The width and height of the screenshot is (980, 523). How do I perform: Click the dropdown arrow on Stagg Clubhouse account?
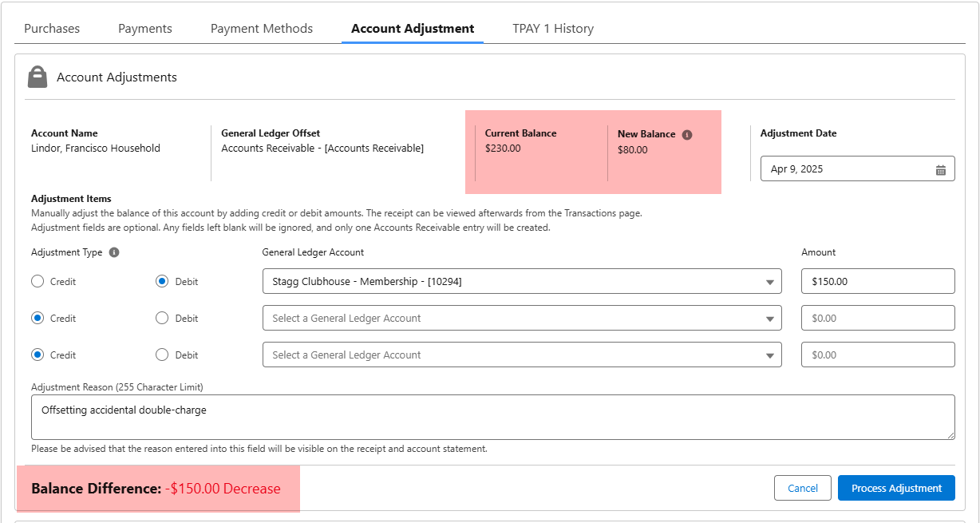[770, 281]
